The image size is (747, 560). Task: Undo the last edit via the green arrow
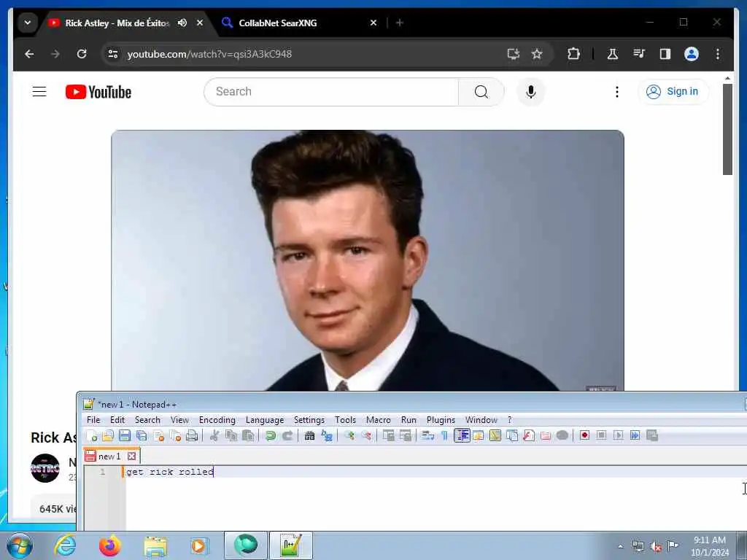click(x=271, y=435)
